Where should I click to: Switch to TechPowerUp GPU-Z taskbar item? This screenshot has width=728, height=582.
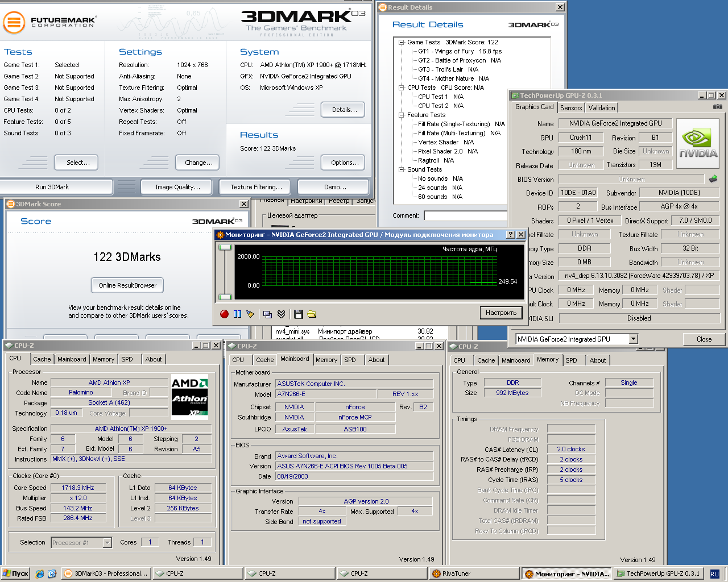point(659,573)
